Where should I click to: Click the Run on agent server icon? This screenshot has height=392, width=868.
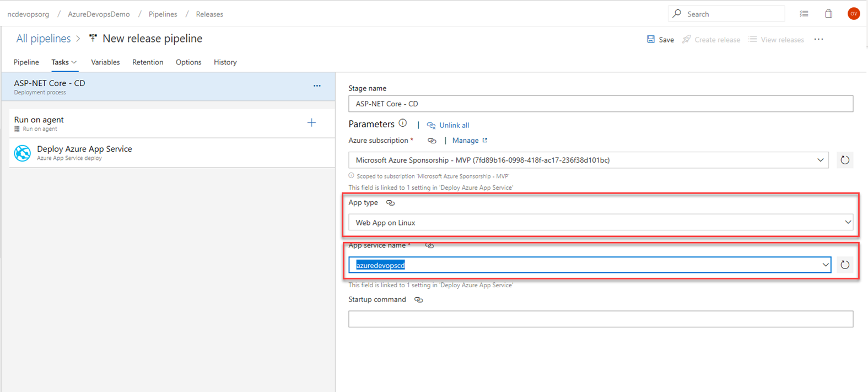tap(17, 129)
